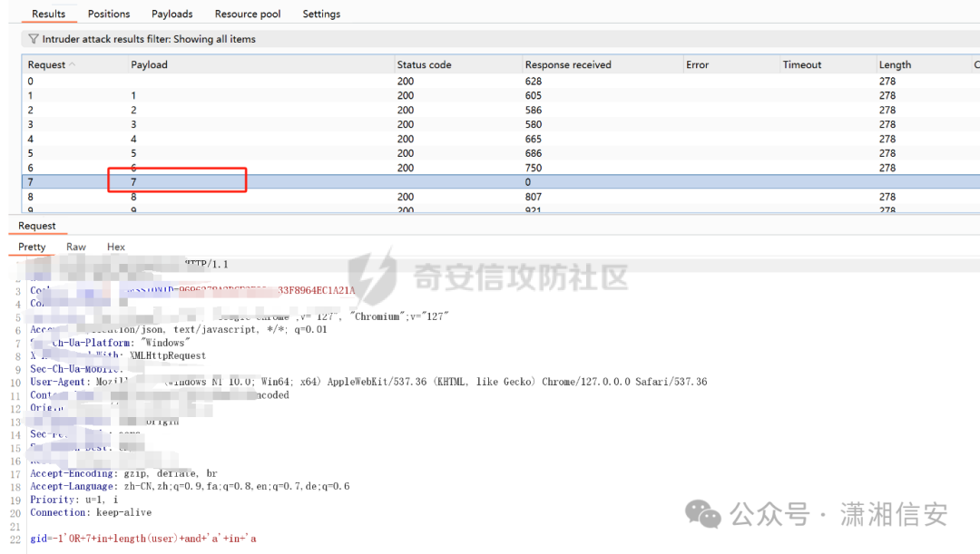Select the row with payload 5
Viewport: 980px width, 554px height.
(500, 153)
